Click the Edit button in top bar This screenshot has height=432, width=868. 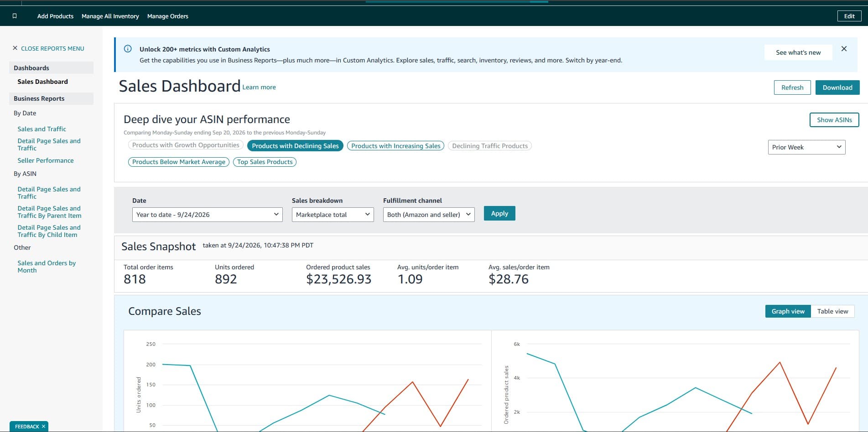click(x=849, y=16)
